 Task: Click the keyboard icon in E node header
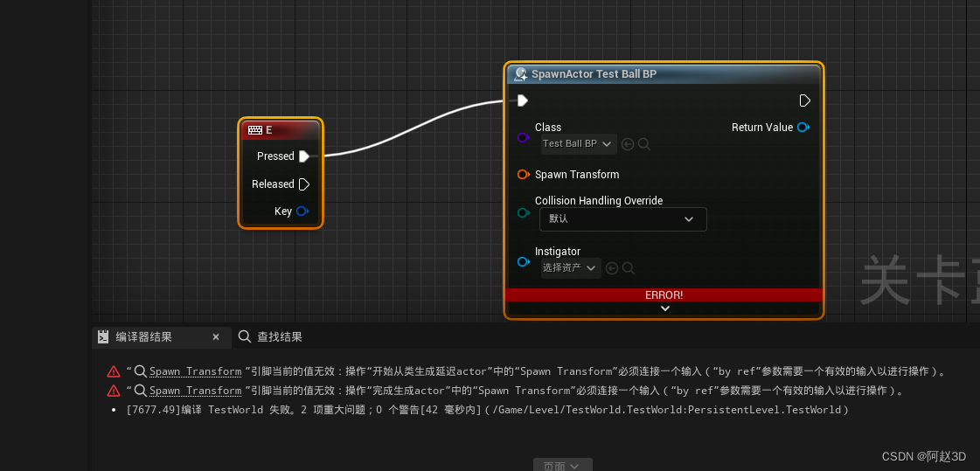pos(255,130)
